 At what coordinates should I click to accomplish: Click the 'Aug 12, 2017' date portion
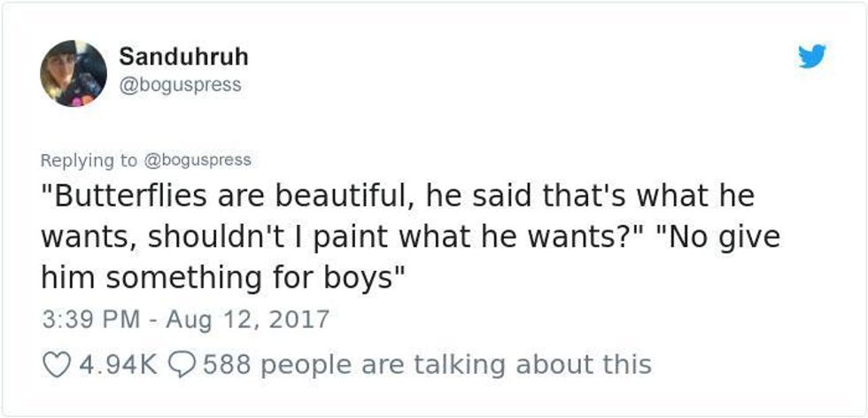[x=247, y=320]
